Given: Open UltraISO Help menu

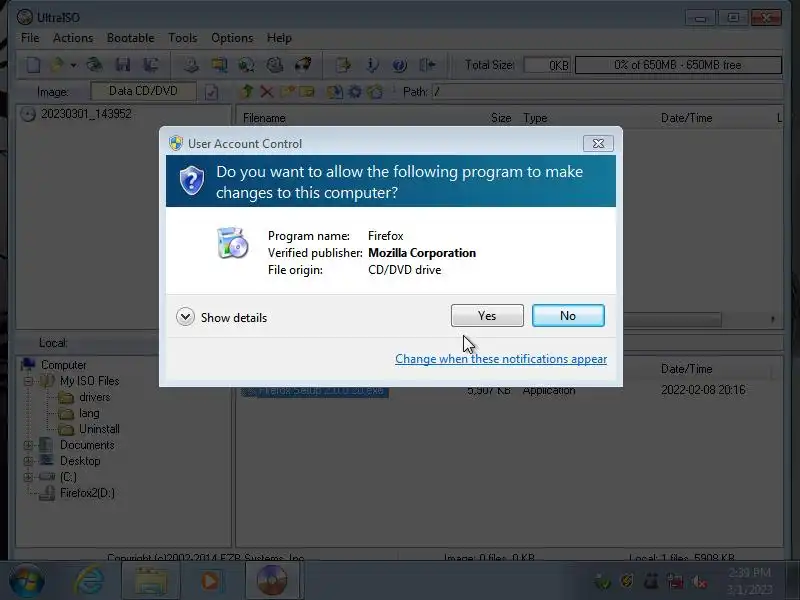Looking at the screenshot, I should click(x=279, y=38).
